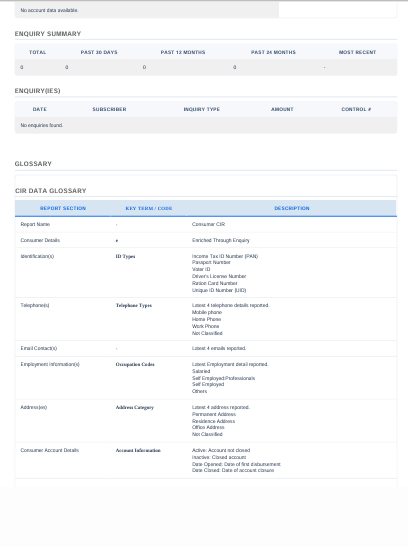
Task: Click the CIR DATA GLOSSARY title
Action: [51, 191]
